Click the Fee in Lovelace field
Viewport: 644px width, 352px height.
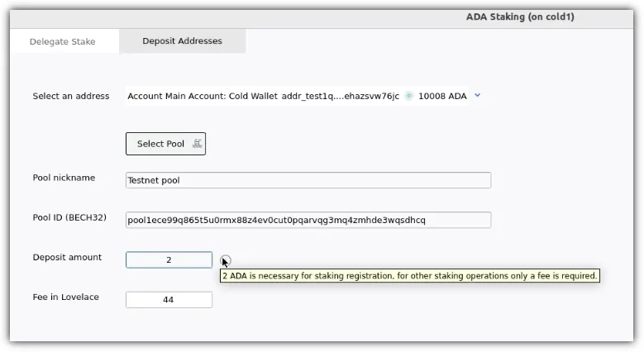click(x=169, y=300)
